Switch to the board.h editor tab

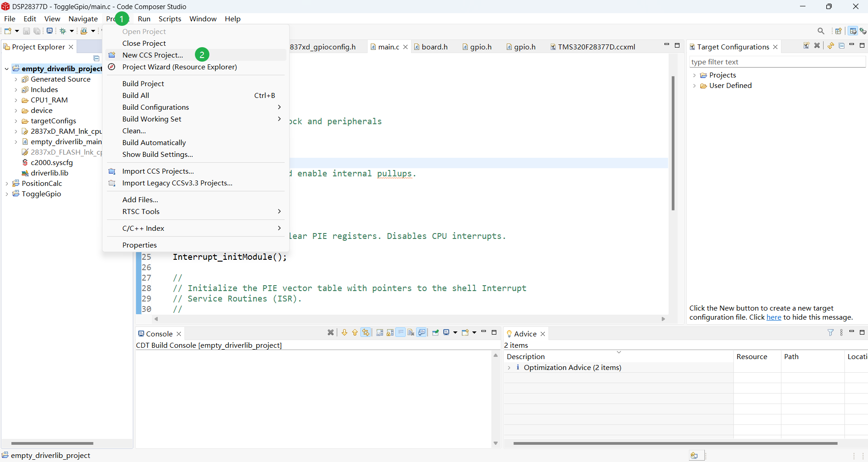click(x=434, y=47)
